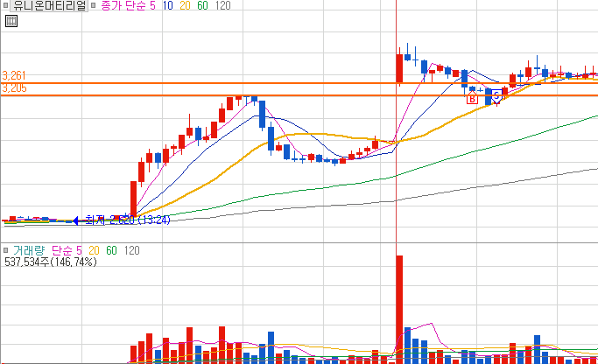This screenshot has width=598, height=364.
Task: Click the blue S sell marker
Action: point(496,95)
